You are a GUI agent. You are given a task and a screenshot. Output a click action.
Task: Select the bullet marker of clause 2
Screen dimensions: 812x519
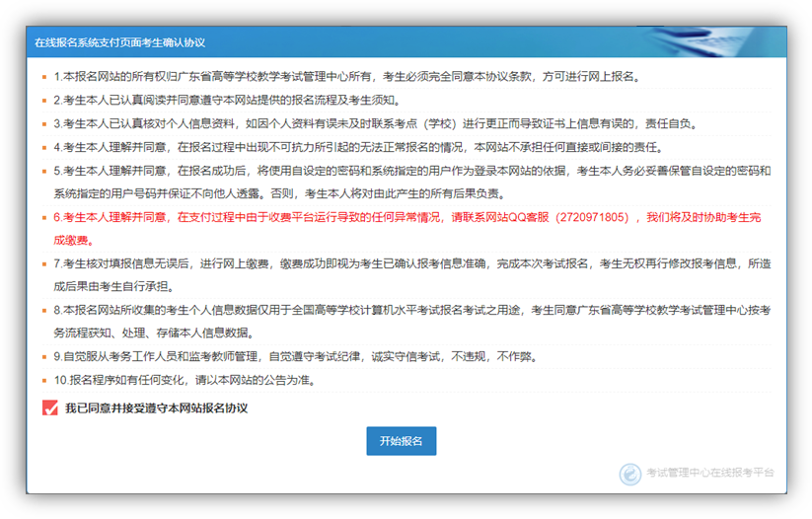pos(43,101)
